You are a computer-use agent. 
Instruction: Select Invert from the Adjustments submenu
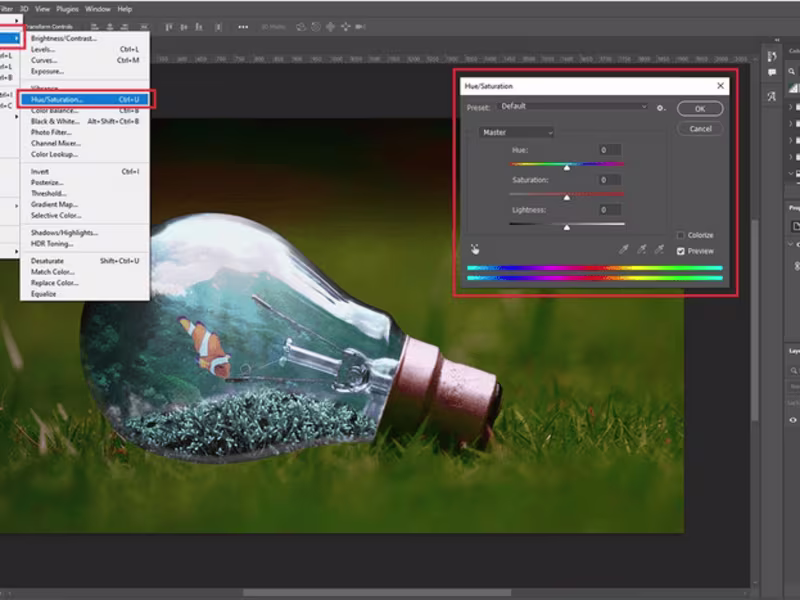(x=85, y=171)
